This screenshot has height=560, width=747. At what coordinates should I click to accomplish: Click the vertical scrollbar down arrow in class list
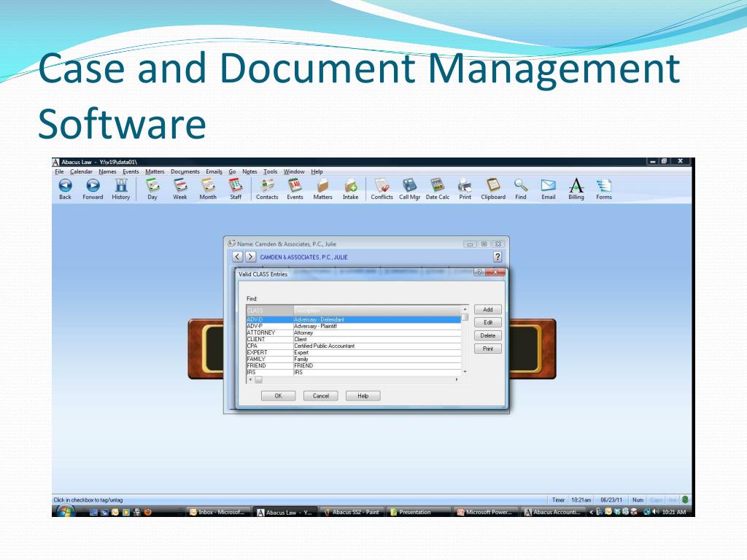coord(465,372)
